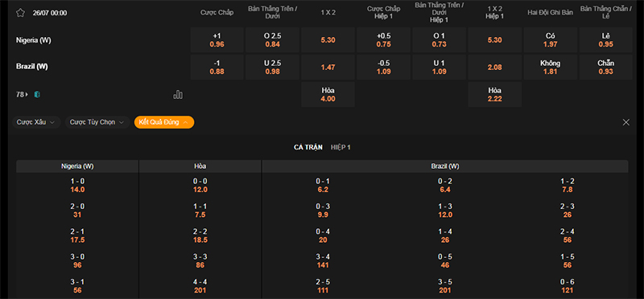Click the teal live-stream icon beside 78
Viewport: 644px width, 299px height.
37,95
